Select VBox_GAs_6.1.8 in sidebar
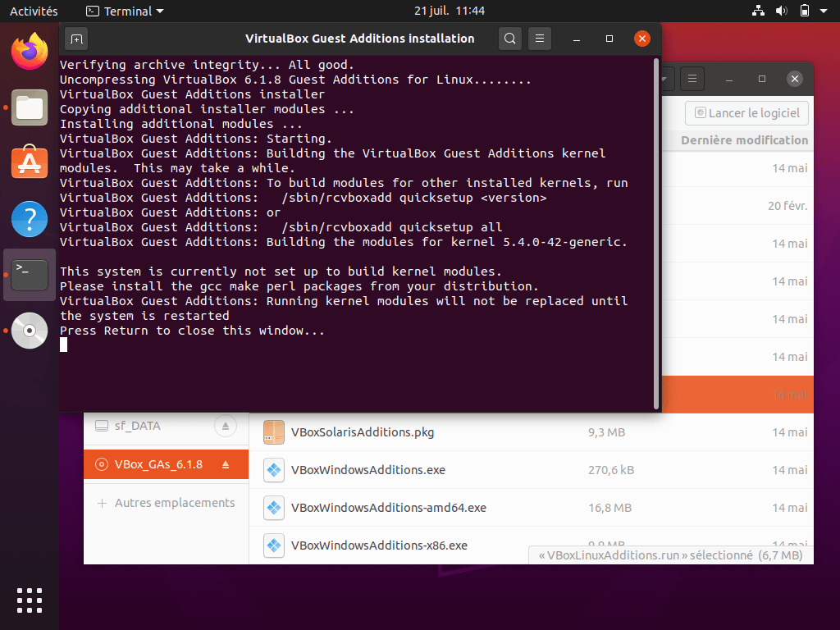The width and height of the screenshot is (840, 630). point(166,464)
